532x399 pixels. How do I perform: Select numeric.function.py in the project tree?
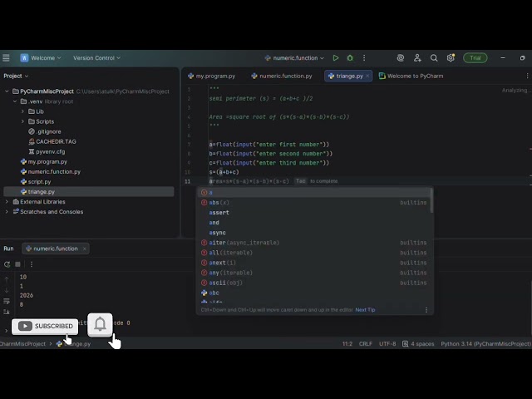51,172
